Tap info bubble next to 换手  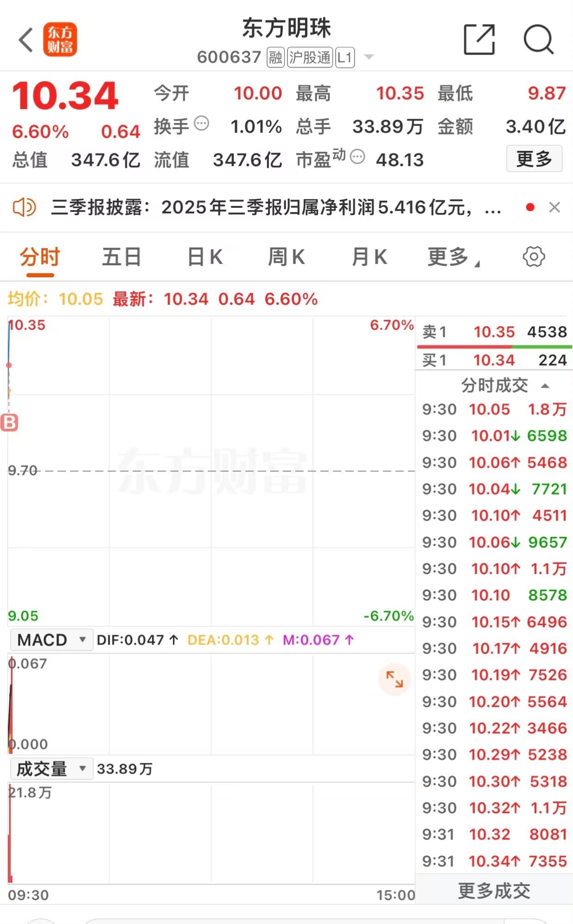tap(201, 123)
